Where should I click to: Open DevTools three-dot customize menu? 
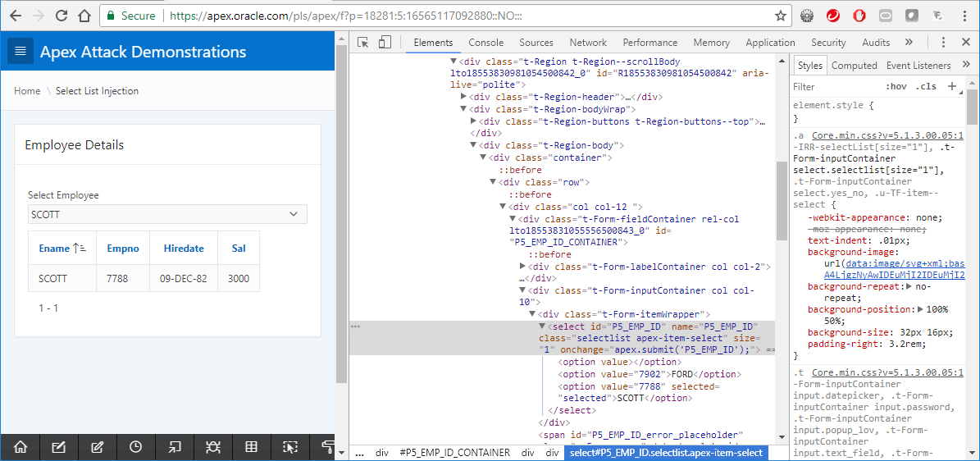(x=944, y=43)
